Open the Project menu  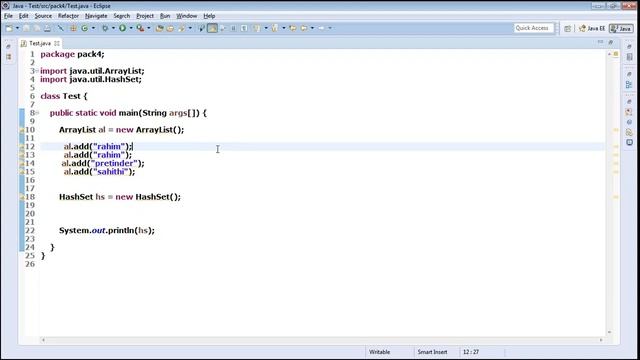(x=145, y=16)
